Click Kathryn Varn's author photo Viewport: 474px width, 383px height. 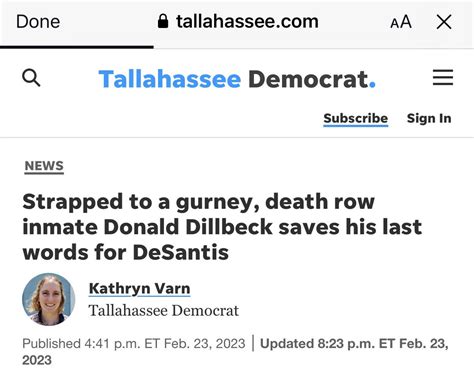point(49,299)
